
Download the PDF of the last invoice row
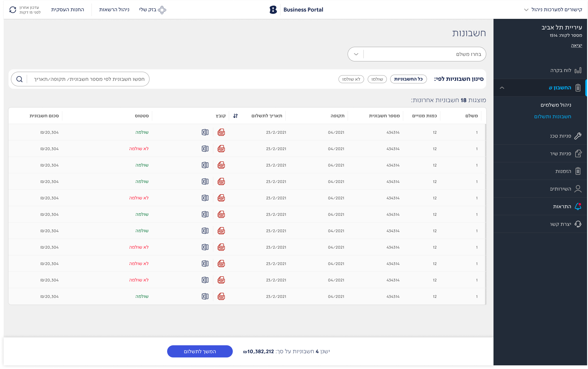(x=221, y=296)
